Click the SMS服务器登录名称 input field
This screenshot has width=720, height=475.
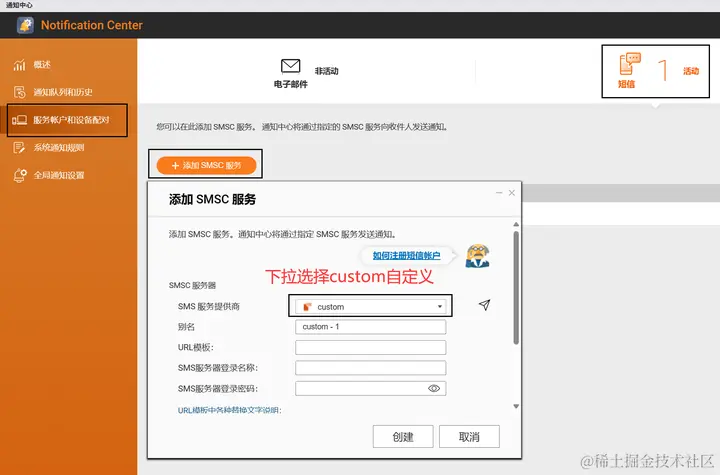[x=371, y=368]
